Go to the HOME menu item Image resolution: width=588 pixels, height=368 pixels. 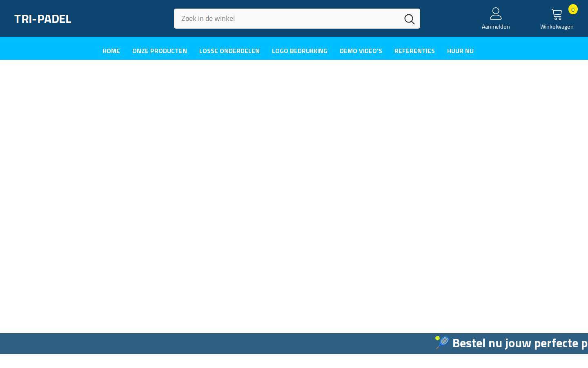click(111, 51)
